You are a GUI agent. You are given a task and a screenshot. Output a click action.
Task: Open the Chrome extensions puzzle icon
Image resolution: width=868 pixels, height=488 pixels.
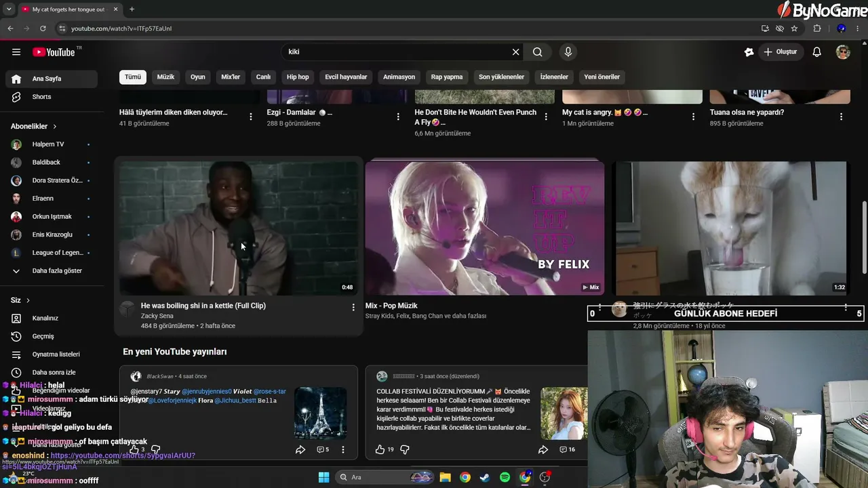817,28
